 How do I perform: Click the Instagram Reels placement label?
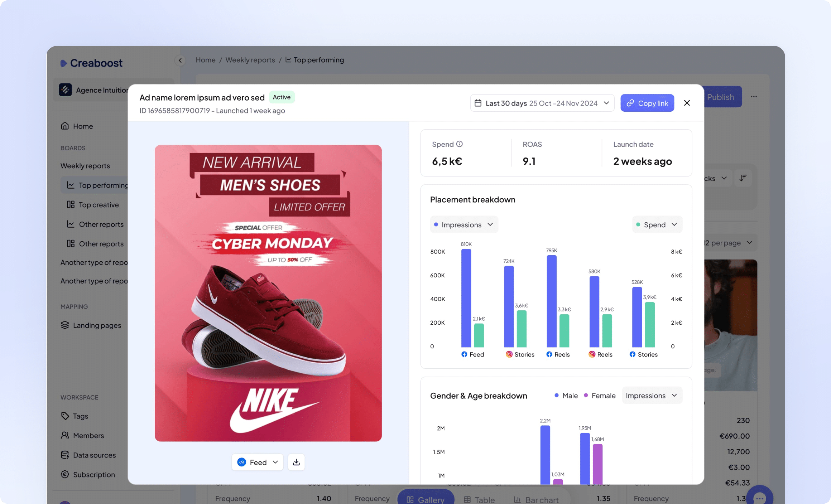click(600, 354)
